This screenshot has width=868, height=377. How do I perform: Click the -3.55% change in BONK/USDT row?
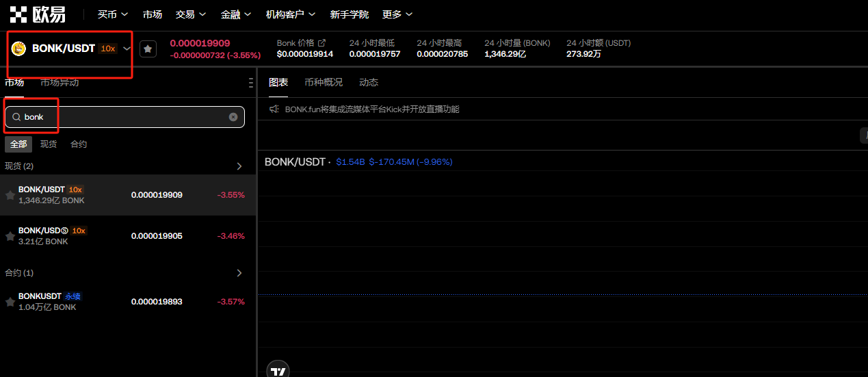(231, 195)
